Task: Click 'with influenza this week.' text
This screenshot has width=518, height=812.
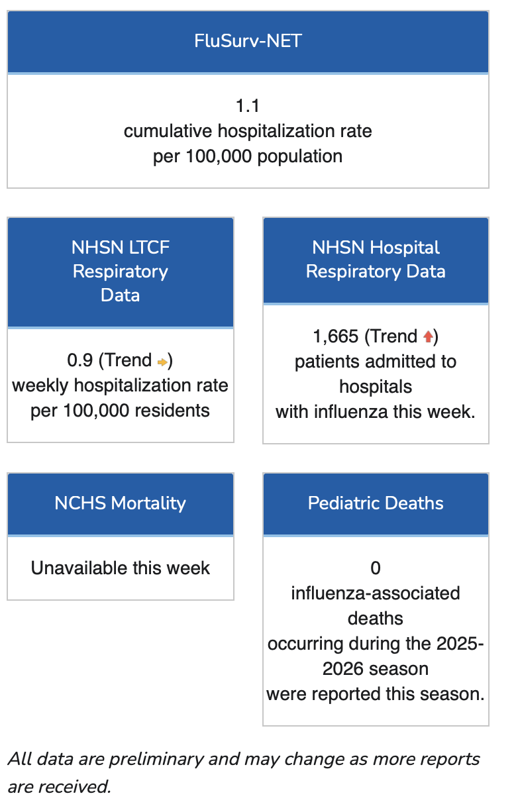Action: point(376,412)
